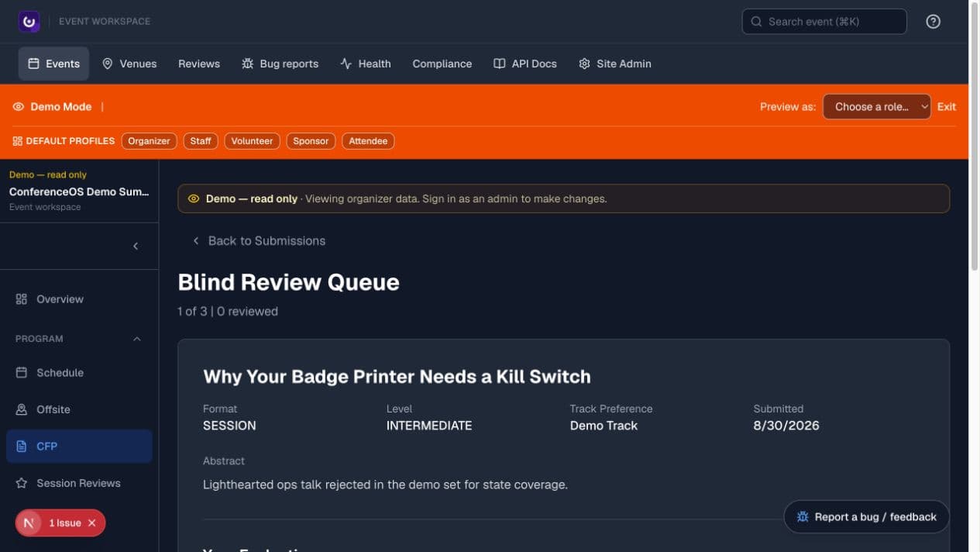Click the Blind Review Queue heading
The width and height of the screenshot is (980, 552).
tap(289, 282)
